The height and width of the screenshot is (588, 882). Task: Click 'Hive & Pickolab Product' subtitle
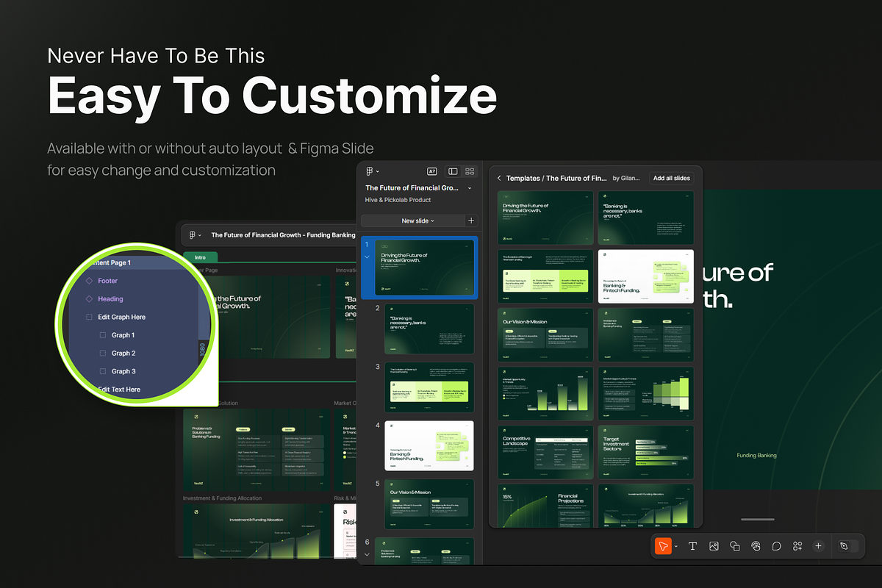tap(398, 200)
